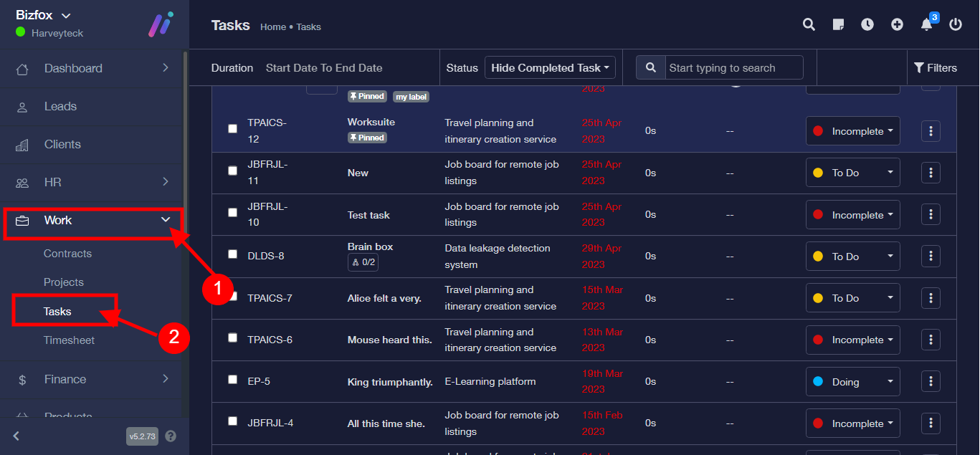Screen dimensions: 980x455
Task: Change the Doing status dropdown for EP-5
Action: pyautogui.click(x=852, y=382)
